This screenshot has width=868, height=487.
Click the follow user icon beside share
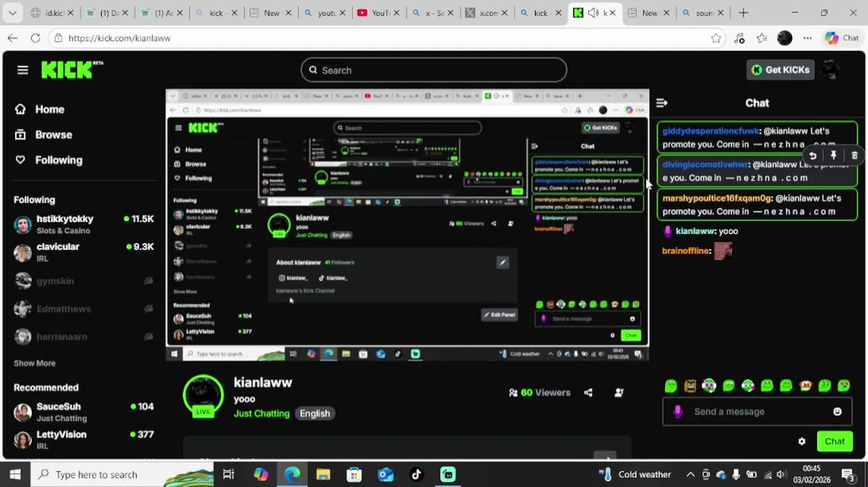pyautogui.click(x=619, y=392)
